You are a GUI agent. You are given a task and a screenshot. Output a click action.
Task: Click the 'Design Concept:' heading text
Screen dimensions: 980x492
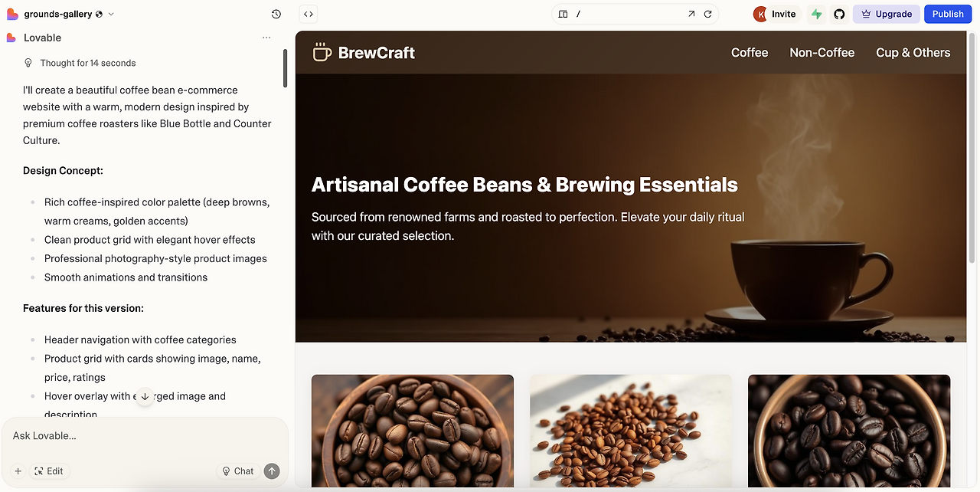click(x=63, y=171)
